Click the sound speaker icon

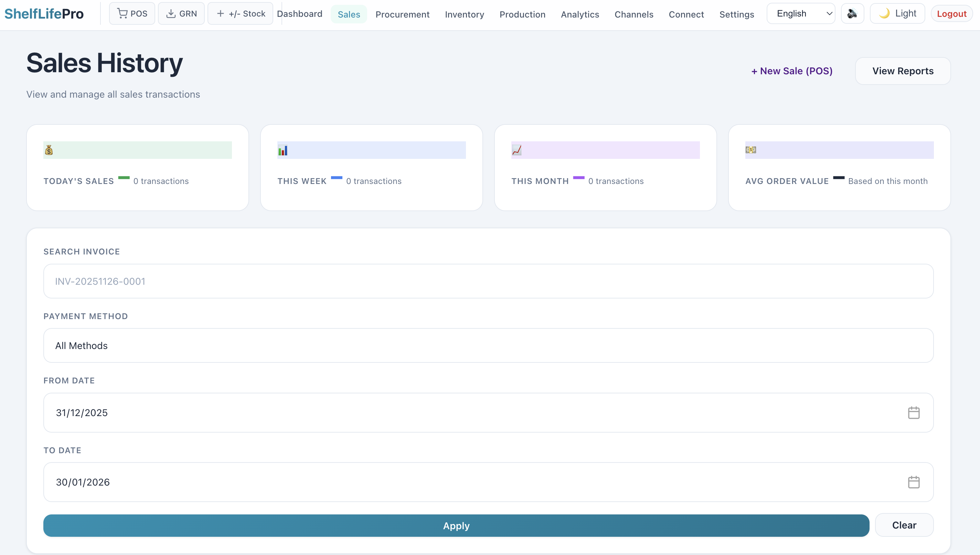point(852,14)
